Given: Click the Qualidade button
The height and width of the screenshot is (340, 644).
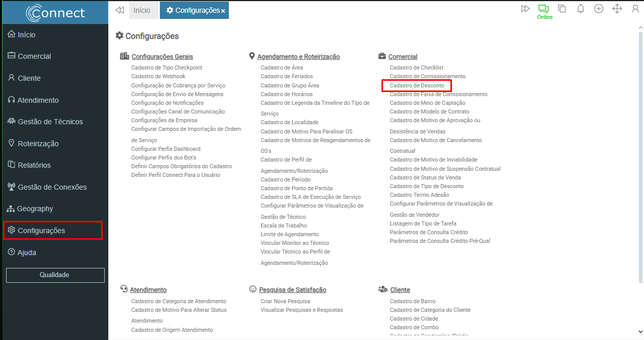Looking at the screenshot, I should [55, 275].
